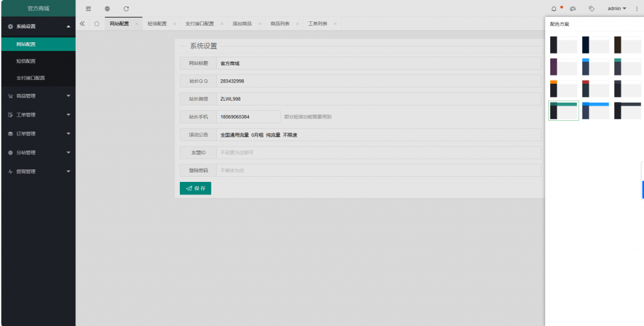Close the 支付接口配置 tab
The image size is (644, 326).
pyautogui.click(x=222, y=24)
